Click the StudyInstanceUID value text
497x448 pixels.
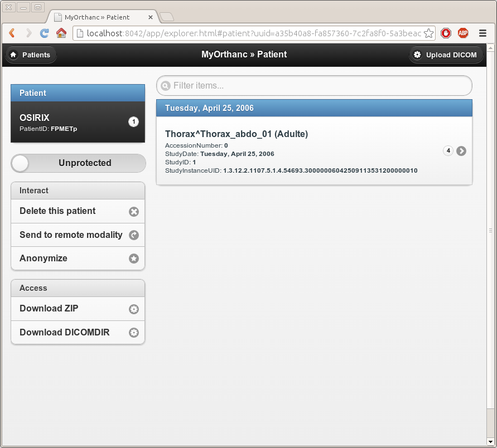coord(320,171)
